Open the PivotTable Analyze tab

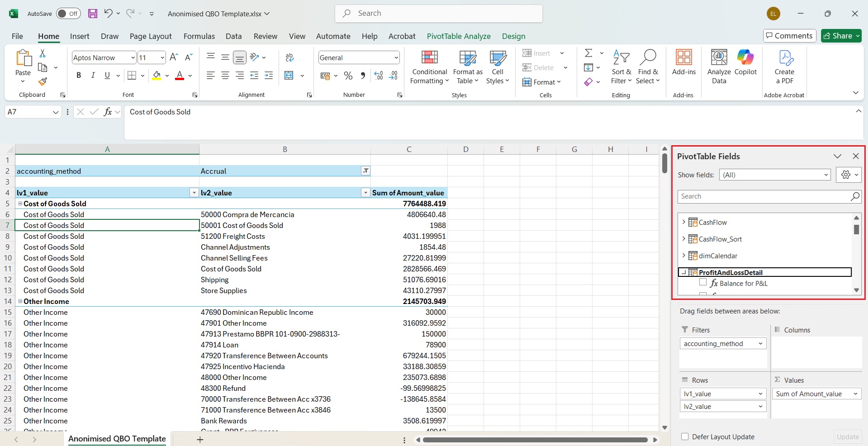[x=459, y=36]
